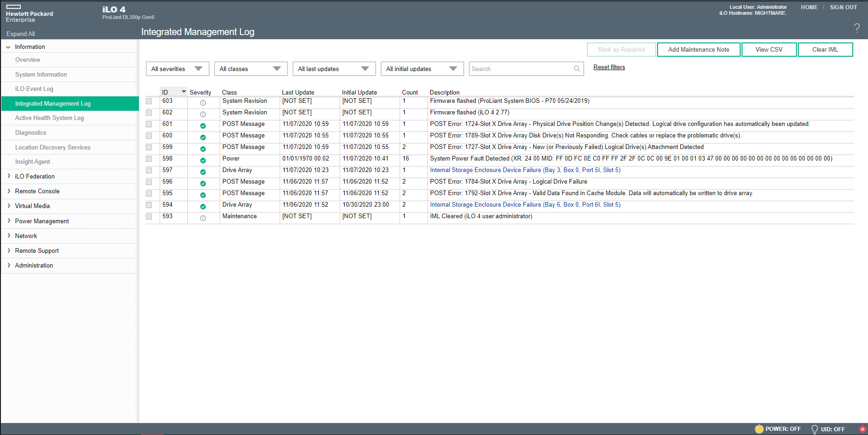This screenshot has height=435, width=868.
Task: Click the repaired severity icon for entry 599
Action: 203,149
